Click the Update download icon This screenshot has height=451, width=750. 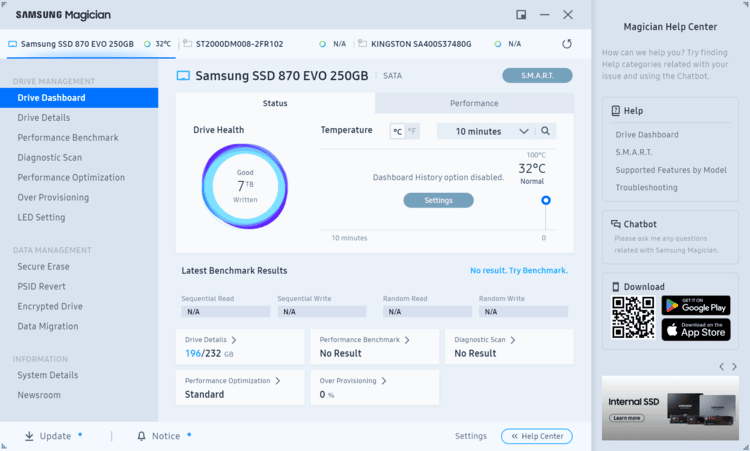pos(29,436)
